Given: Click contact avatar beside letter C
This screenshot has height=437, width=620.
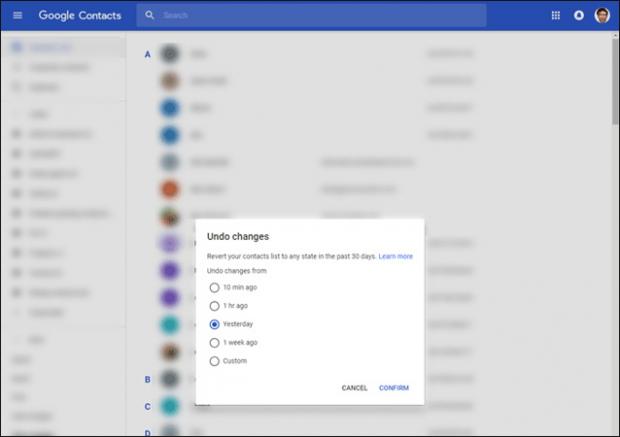Looking at the screenshot, I should (x=170, y=406).
